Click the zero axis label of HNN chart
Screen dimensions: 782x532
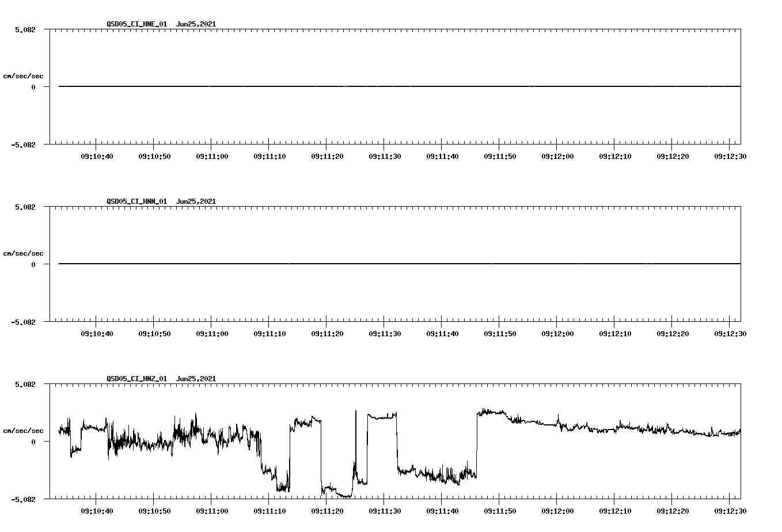[33, 265]
